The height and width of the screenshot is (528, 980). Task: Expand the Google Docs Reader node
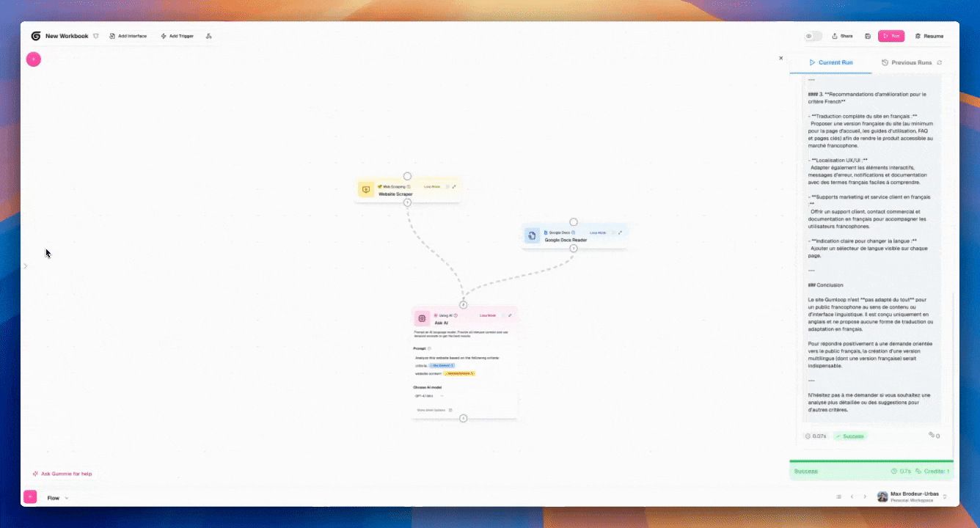pyautogui.click(x=621, y=232)
